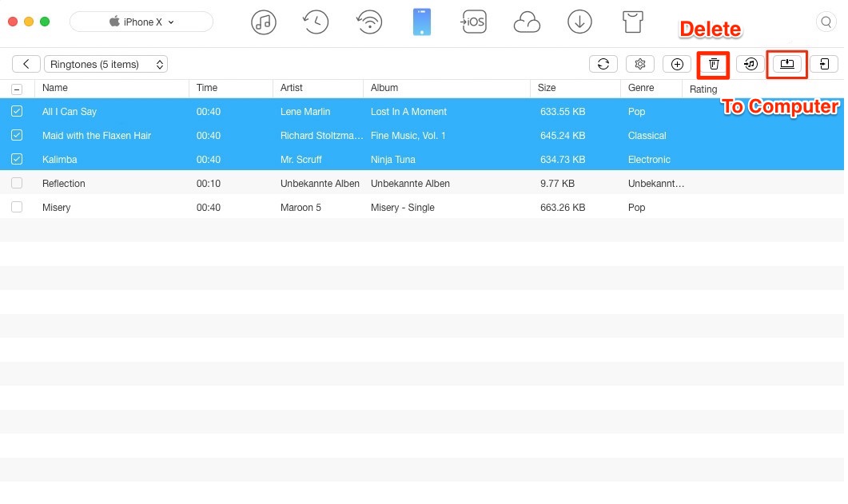The height and width of the screenshot is (504, 848).
Task: Select the Kalimba ringtone name
Action: pos(59,160)
